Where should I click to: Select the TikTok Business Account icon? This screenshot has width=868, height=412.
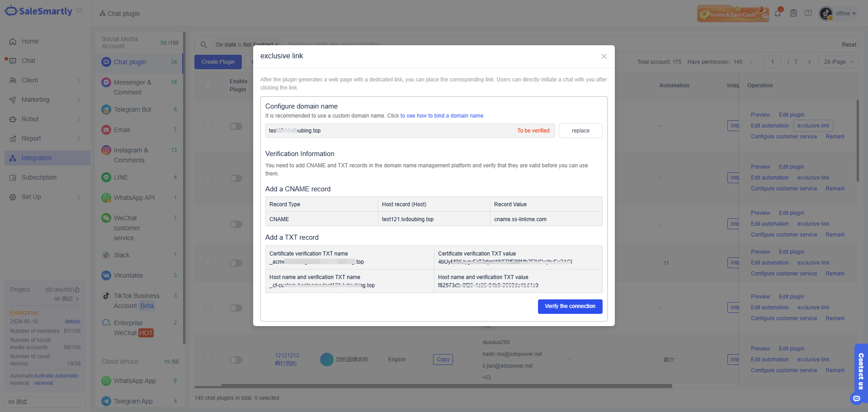[x=106, y=296]
